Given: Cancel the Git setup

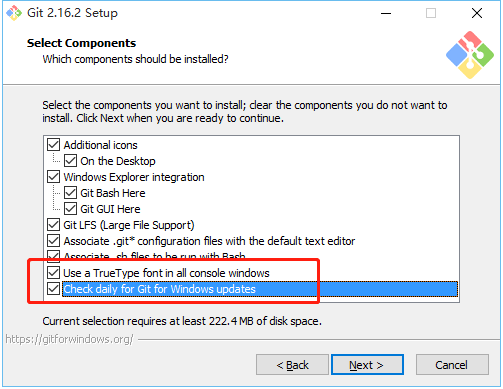Looking at the screenshot, I should (x=452, y=365).
